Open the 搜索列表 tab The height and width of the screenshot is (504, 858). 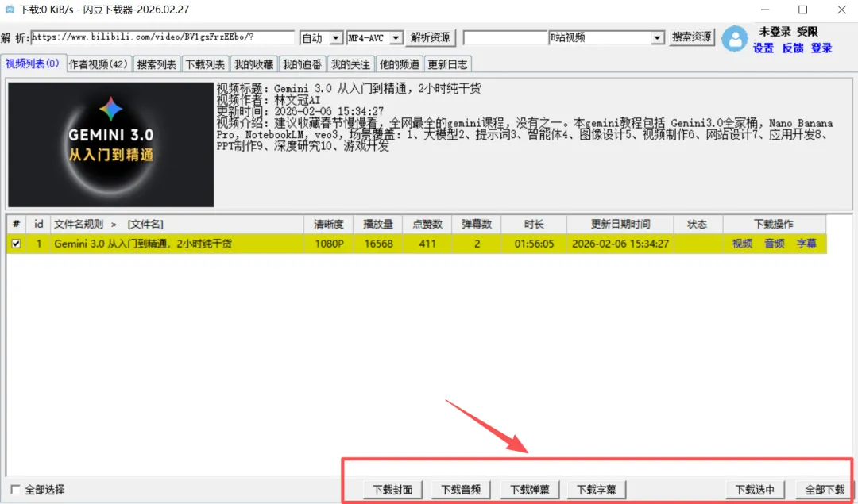(157, 64)
